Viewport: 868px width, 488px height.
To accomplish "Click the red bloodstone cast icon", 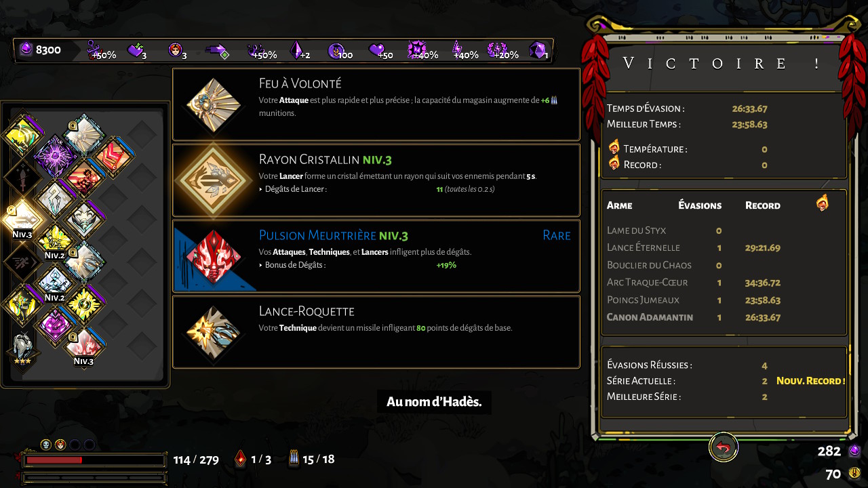I will (x=240, y=459).
